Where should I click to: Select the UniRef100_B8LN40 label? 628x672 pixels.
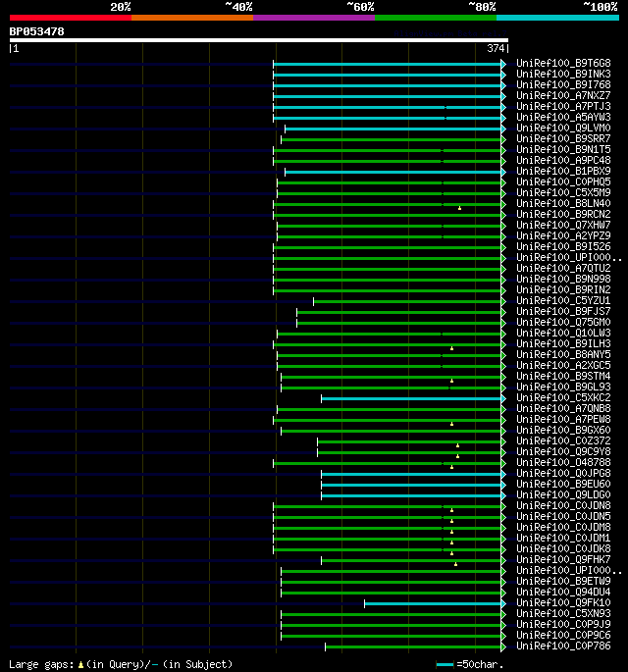(x=563, y=203)
